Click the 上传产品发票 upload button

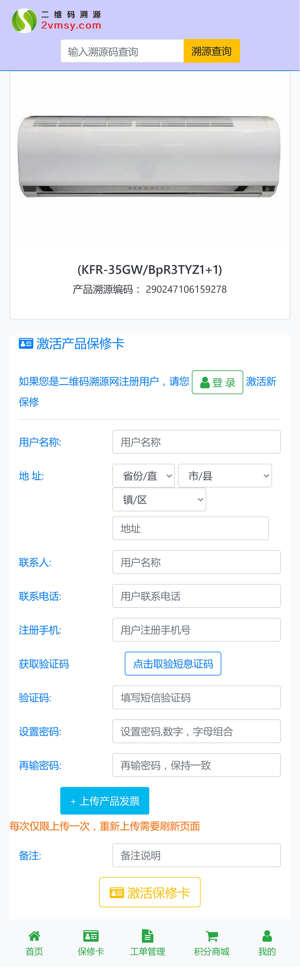click(105, 801)
